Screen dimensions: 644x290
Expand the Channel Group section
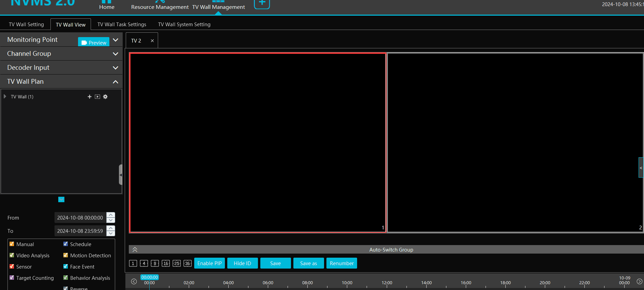tap(116, 54)
